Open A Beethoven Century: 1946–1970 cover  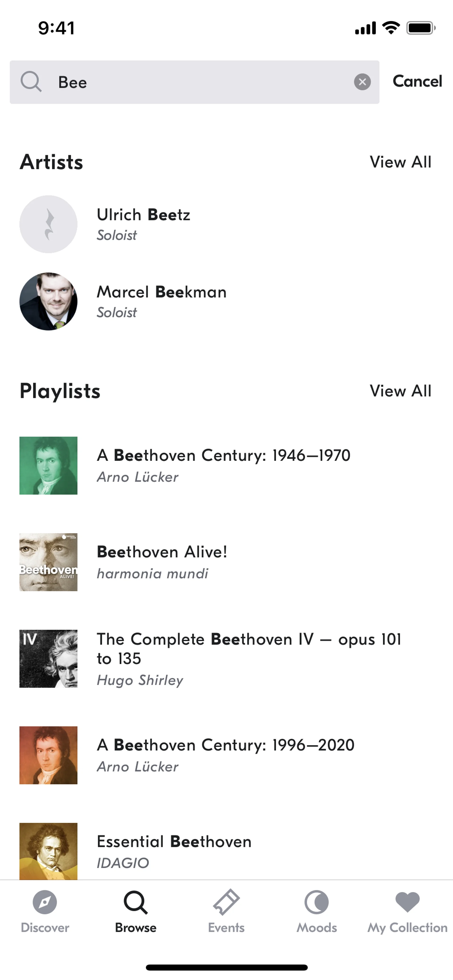click(x=48, y=466)
